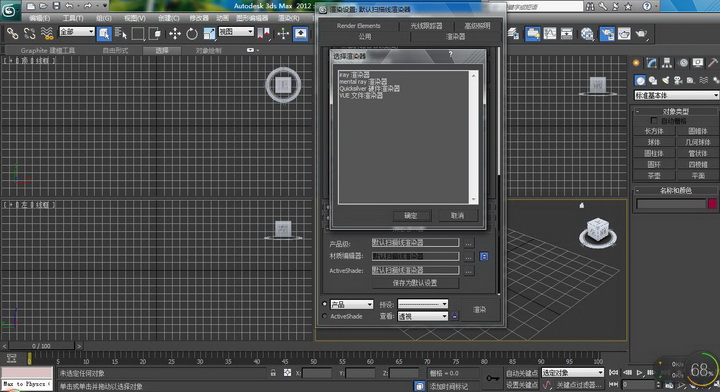Click the Open File folder icon
720x392 pixels.
pos(43,6)
